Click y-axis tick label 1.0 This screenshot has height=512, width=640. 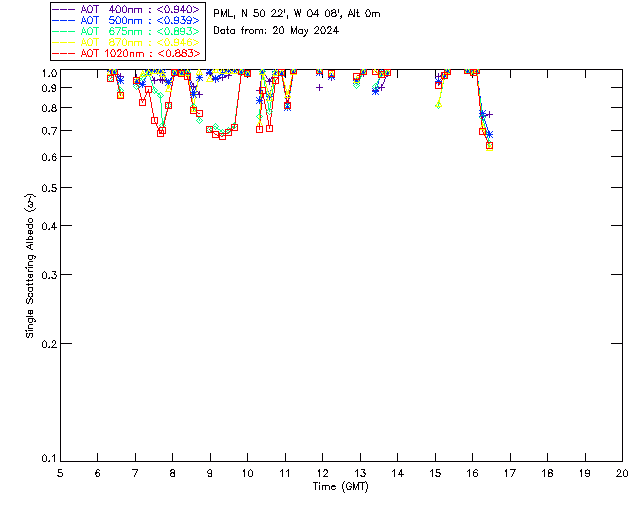coord(49,73)
